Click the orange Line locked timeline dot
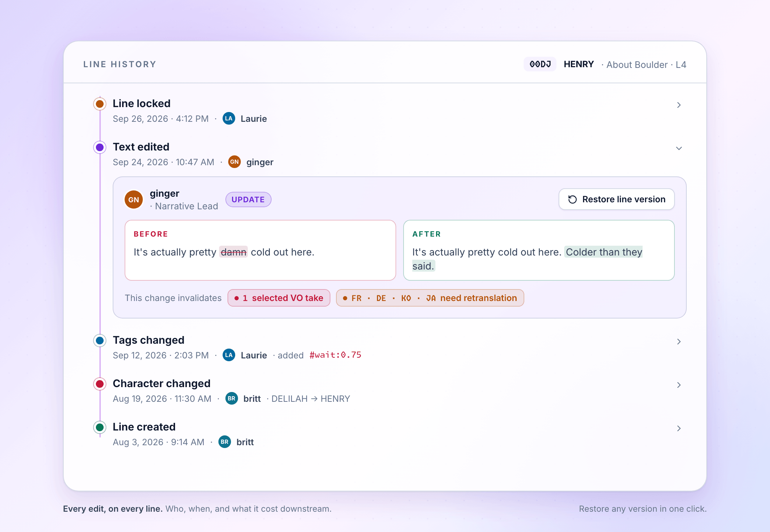Viewport: 770px width, 532px height. tap(100, 104)
